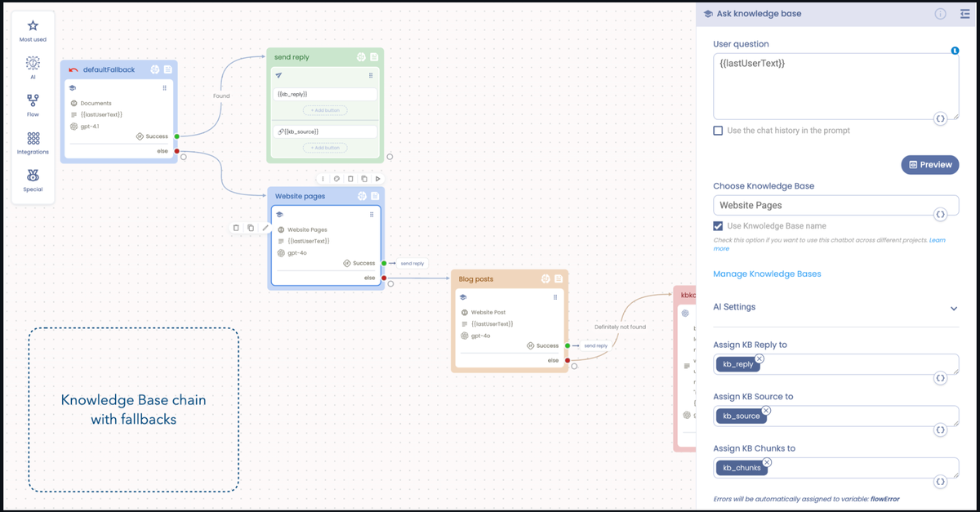This screenshot has height=512, width=980.
Task: Open the Manage Knowledge Bases link
Action: tap(767, 274)
